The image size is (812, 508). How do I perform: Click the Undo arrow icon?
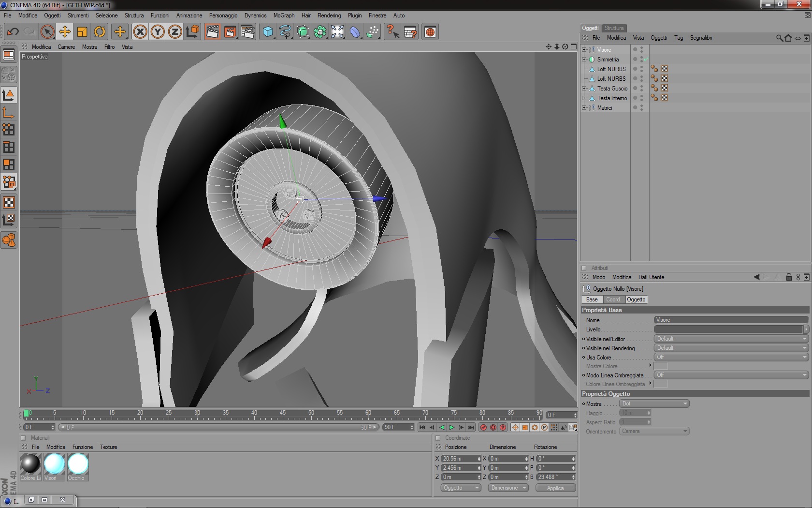point(13,32)
